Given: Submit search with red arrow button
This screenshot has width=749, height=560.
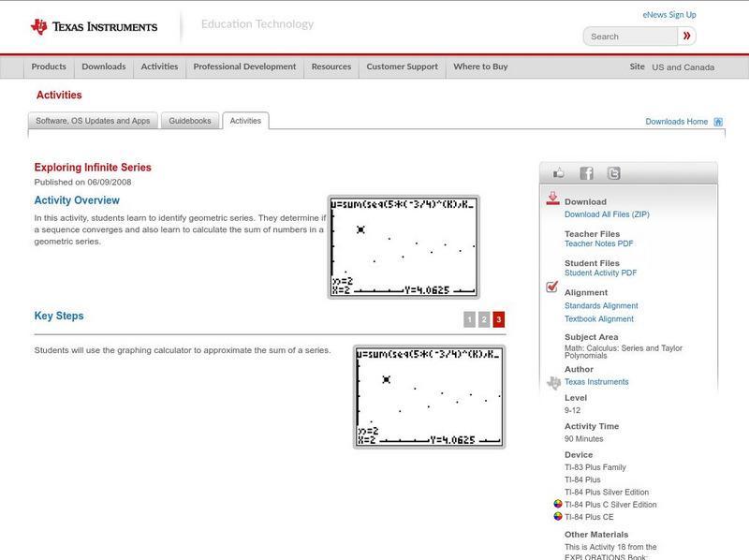Looking at the screenshot, I should click(x=686, y=36).
